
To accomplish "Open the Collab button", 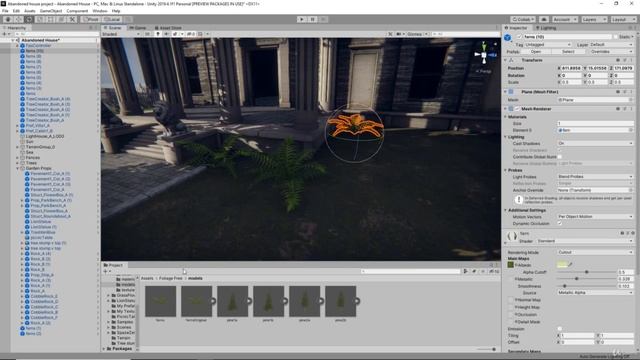I will [x=523, y=19].
